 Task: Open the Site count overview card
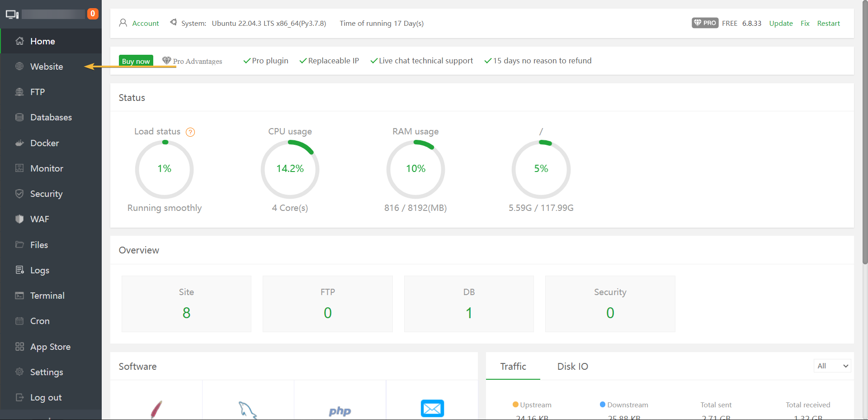pos(186,304)
